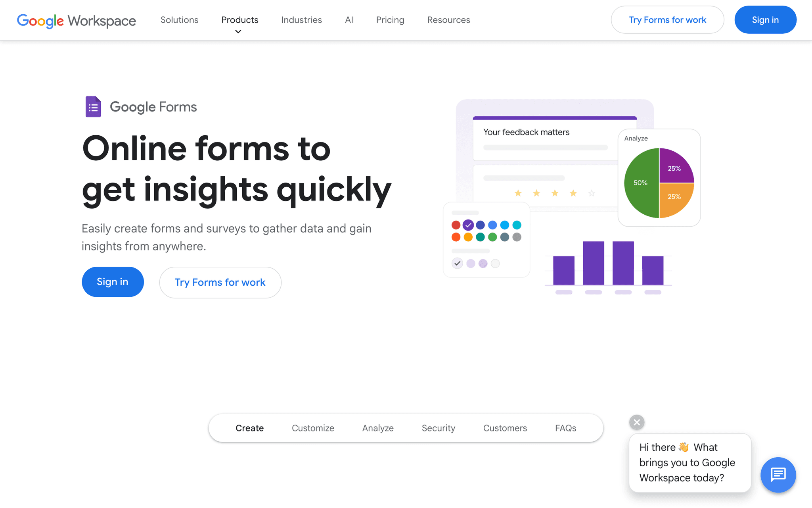This screenshot has width=812, height=508.
Task: Select the red color swatch in the theme picker
Action: (x=456, y=225)
